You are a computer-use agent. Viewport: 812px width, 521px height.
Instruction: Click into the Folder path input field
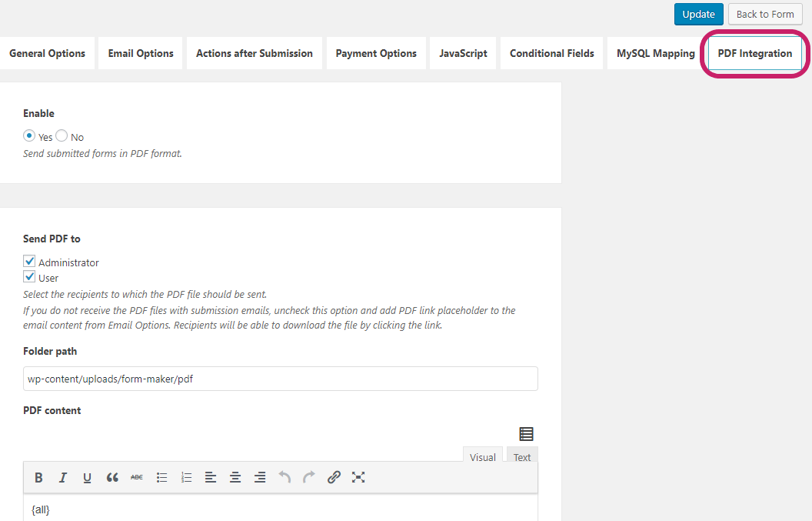(281, 379)
